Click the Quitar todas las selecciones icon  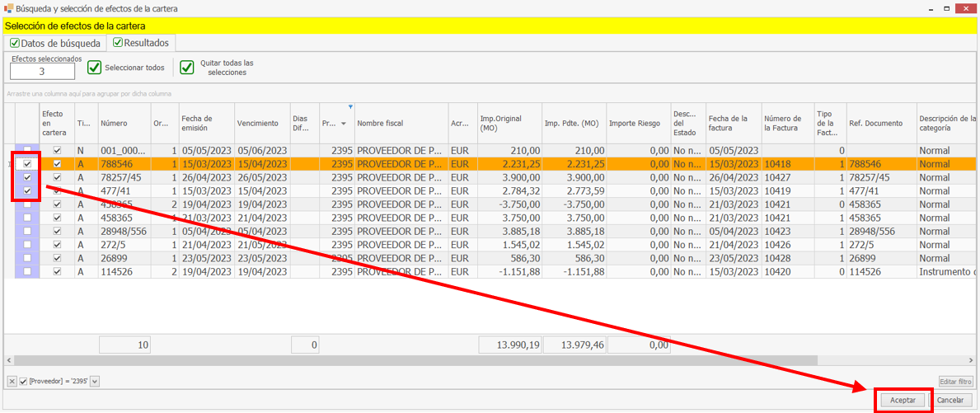click(x=187, y=68)
